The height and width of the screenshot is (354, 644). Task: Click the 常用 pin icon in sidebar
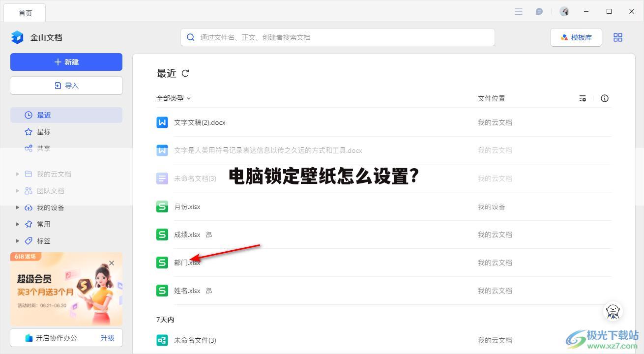pyautogui.click(x=29, y=224)
